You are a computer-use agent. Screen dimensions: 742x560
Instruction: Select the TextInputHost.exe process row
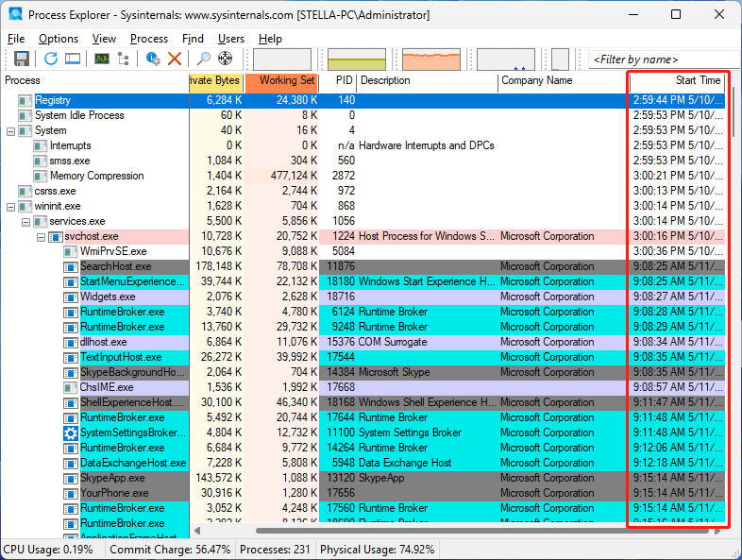pos(362,357)
